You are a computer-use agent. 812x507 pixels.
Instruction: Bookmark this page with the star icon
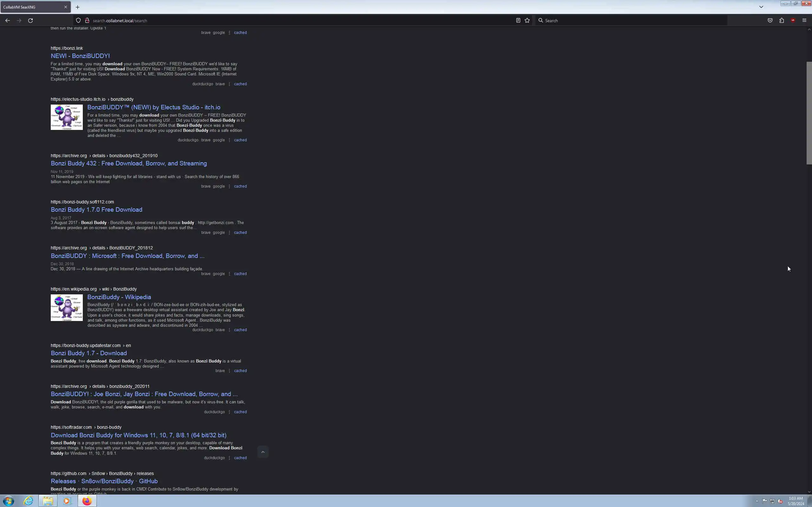tap(527, 21)
